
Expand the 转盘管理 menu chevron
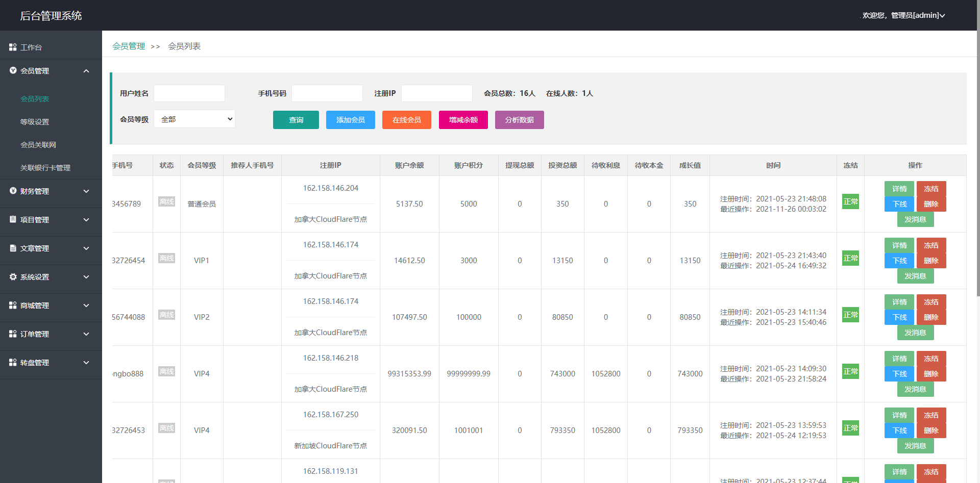tap(86, 363)
